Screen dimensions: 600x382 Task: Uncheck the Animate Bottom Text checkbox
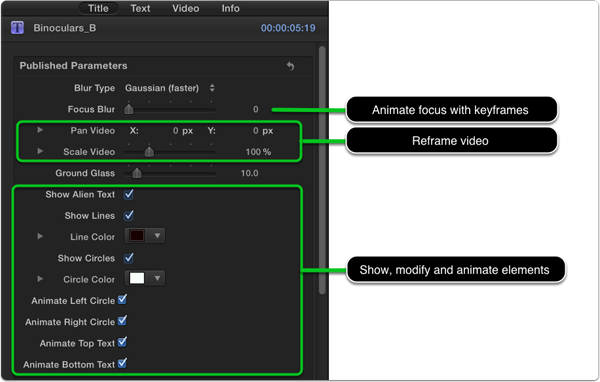click(x=122, y=363)
